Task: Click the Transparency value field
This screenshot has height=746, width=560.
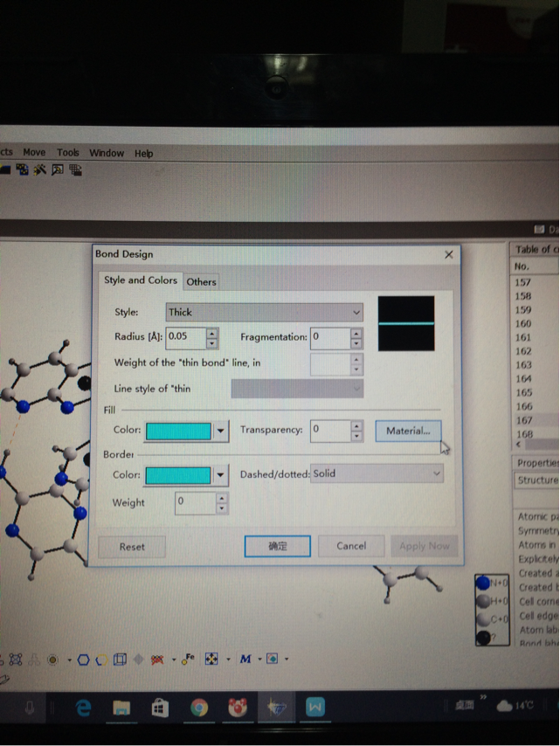Action: [330, 431]
